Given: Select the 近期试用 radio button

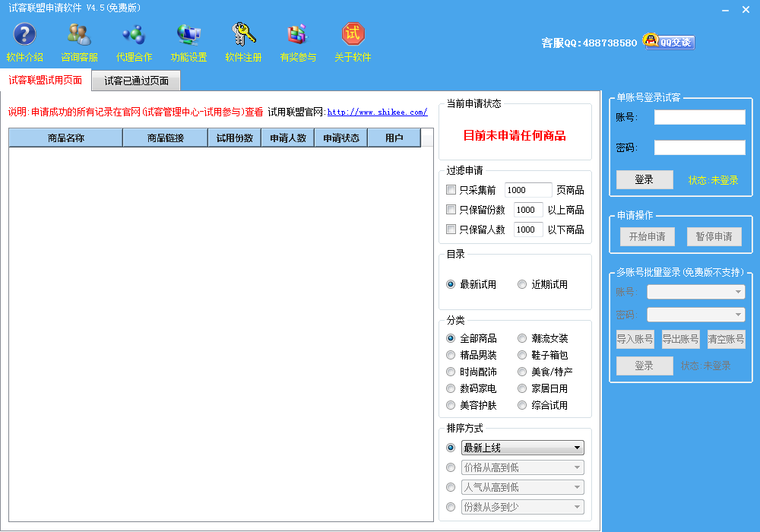Looking at the screenshot, I should 522,284.
